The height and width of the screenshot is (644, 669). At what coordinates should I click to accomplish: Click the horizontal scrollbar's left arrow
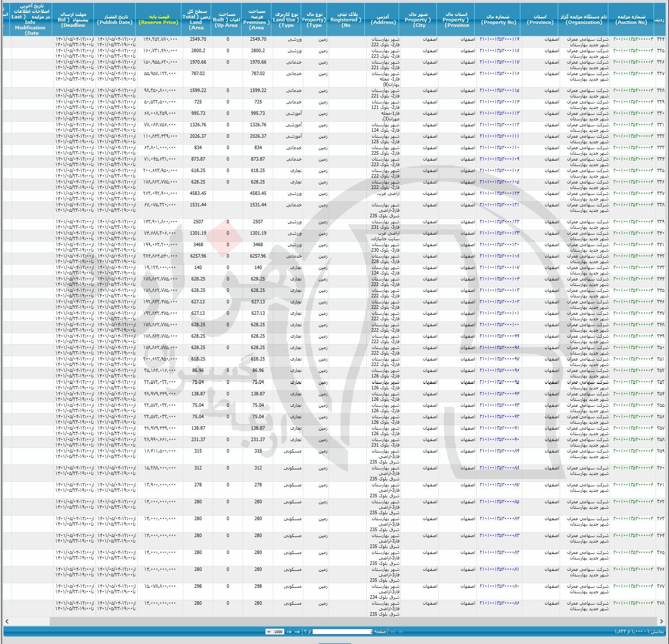pyautogui.click(x=7, y=621)
